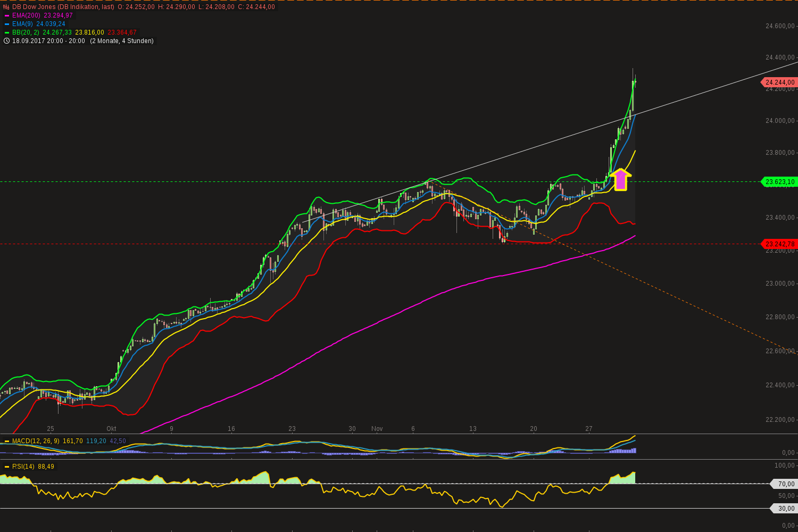The width and height of the screenshot is (798, 532).
Task: Click the yellow RSI legend color marker
Action: (7, 467)
